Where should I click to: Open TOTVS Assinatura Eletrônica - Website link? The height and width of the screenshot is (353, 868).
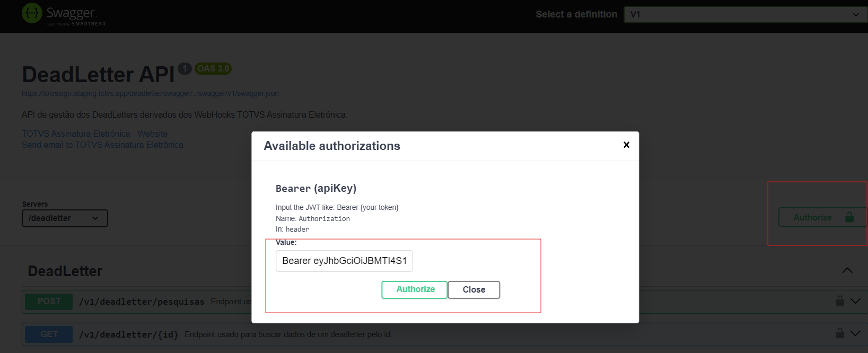tap(94, 134)
